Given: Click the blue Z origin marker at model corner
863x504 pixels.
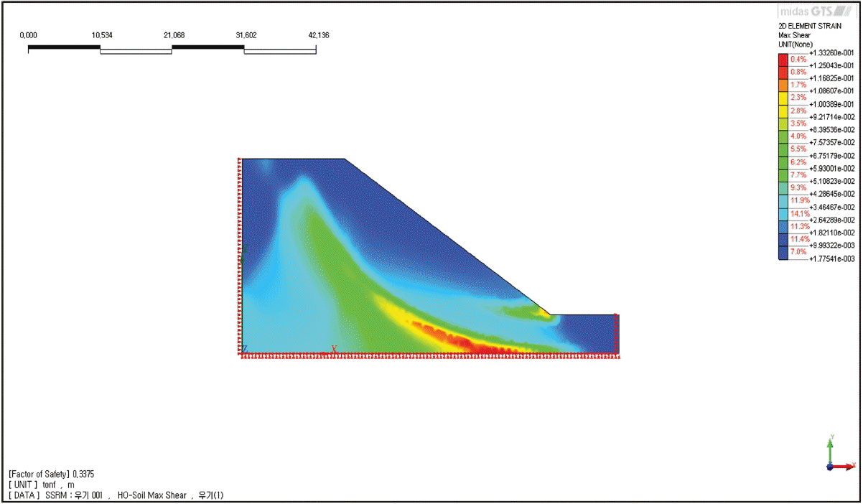Looking at the screenshot, I should pos(245,349).
